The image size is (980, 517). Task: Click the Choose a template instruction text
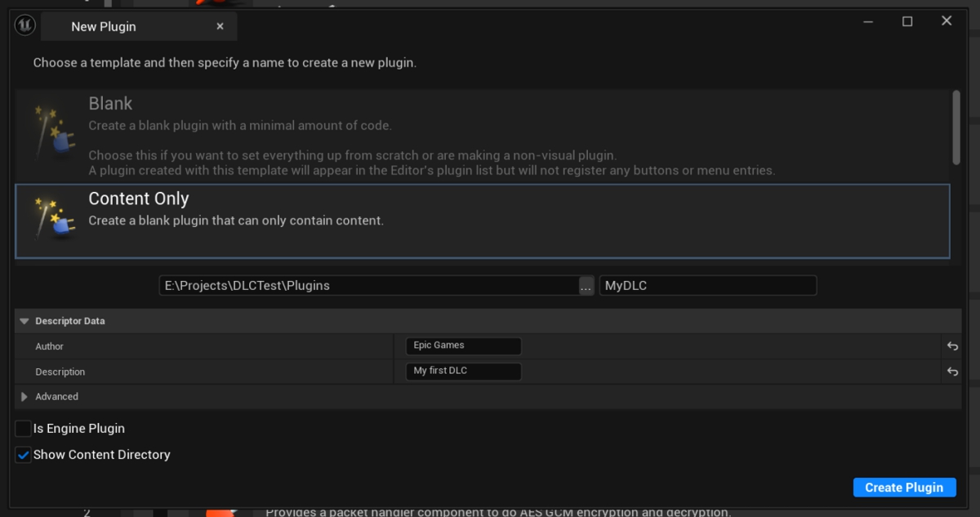[x=225, y=63]
